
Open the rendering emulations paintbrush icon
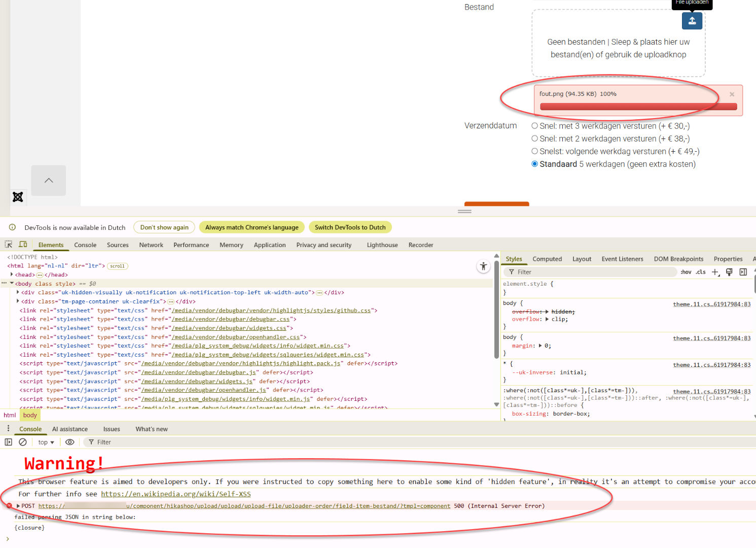[729, 272]
